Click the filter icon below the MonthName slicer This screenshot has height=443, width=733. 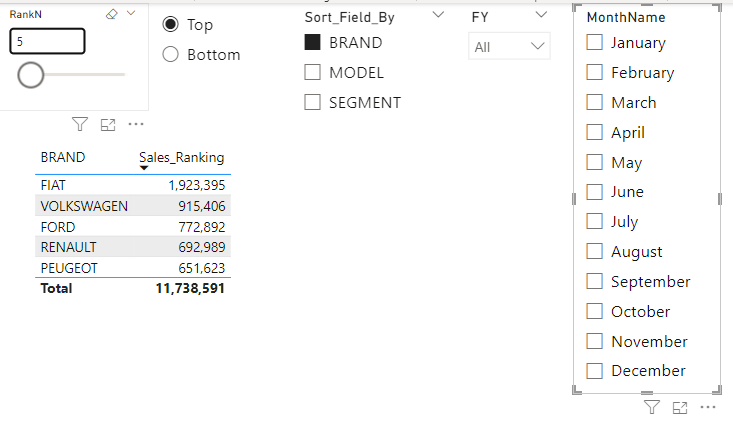pyautogui.click(x=652, y=407)
